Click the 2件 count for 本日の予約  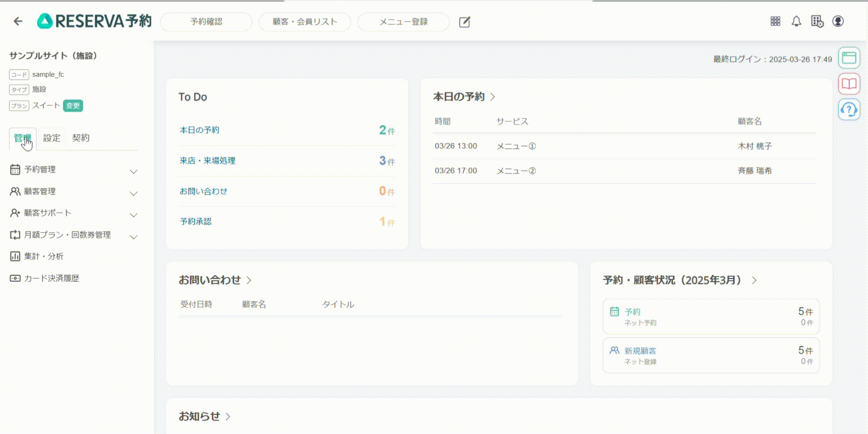[387, 130]
